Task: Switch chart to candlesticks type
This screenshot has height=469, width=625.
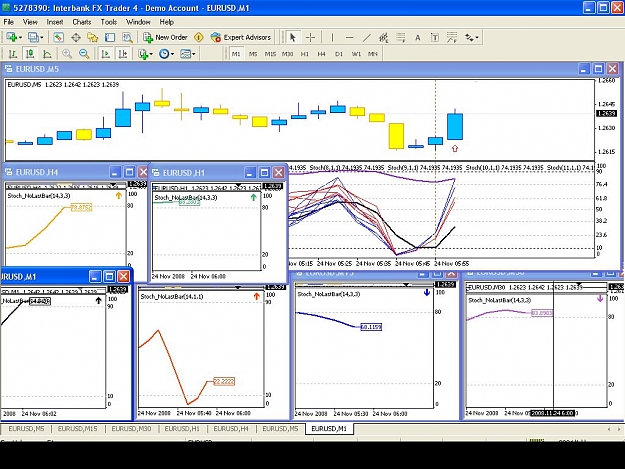Action: 30,53
